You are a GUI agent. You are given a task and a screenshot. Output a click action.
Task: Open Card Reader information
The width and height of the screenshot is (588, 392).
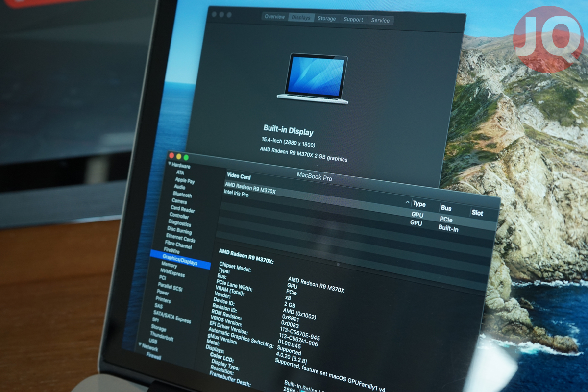tap(183, 209)
